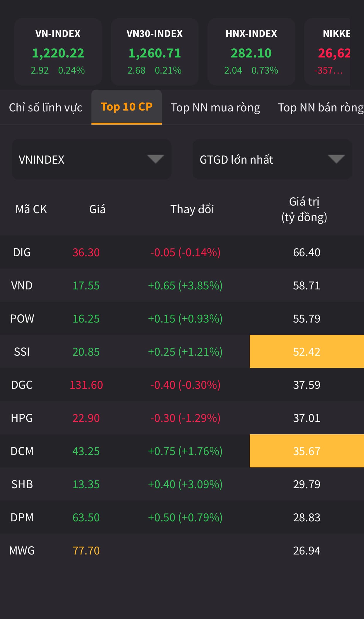Open Top NN mua ròng tab
Screen dimensions: 364x619
pos(215,107)
